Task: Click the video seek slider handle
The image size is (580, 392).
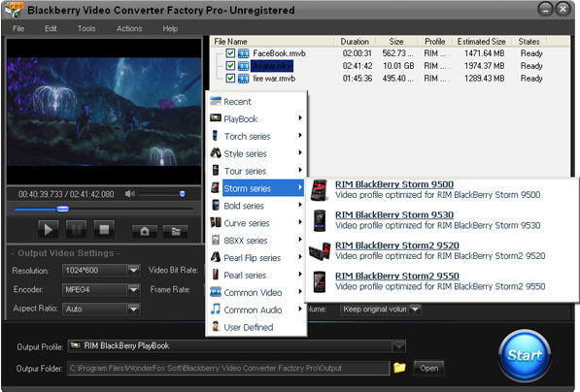Action: (63, 210)
